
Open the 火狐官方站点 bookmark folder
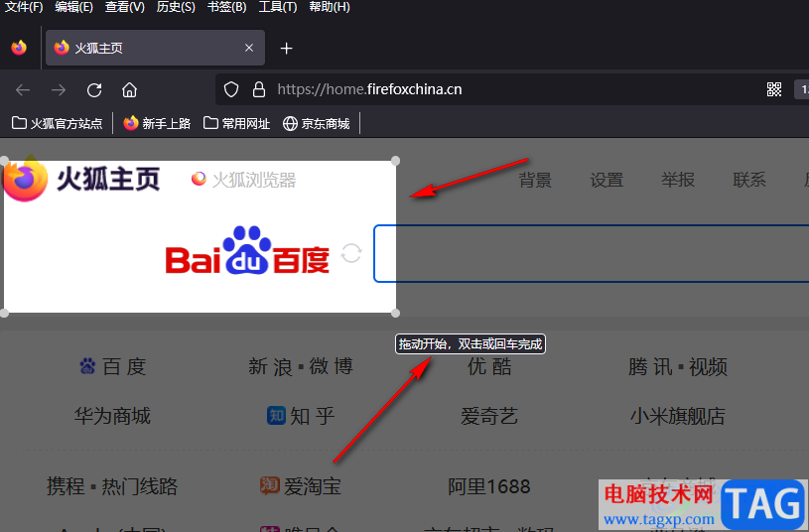57,123
